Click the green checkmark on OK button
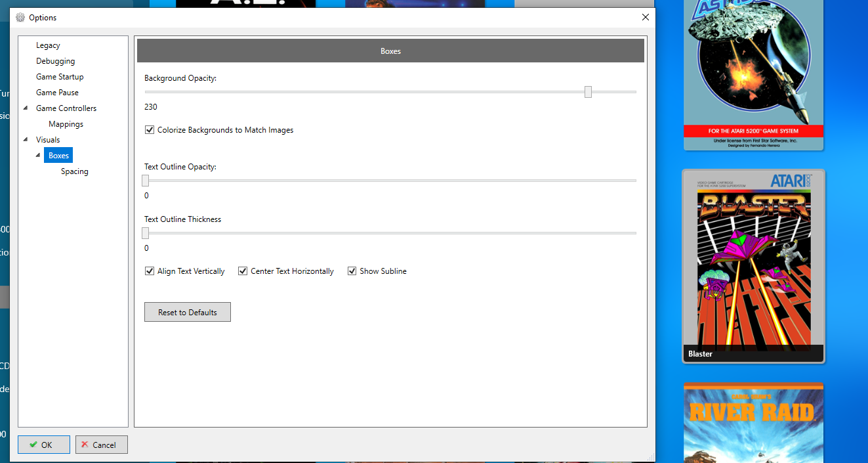 [x=33, y=445]
